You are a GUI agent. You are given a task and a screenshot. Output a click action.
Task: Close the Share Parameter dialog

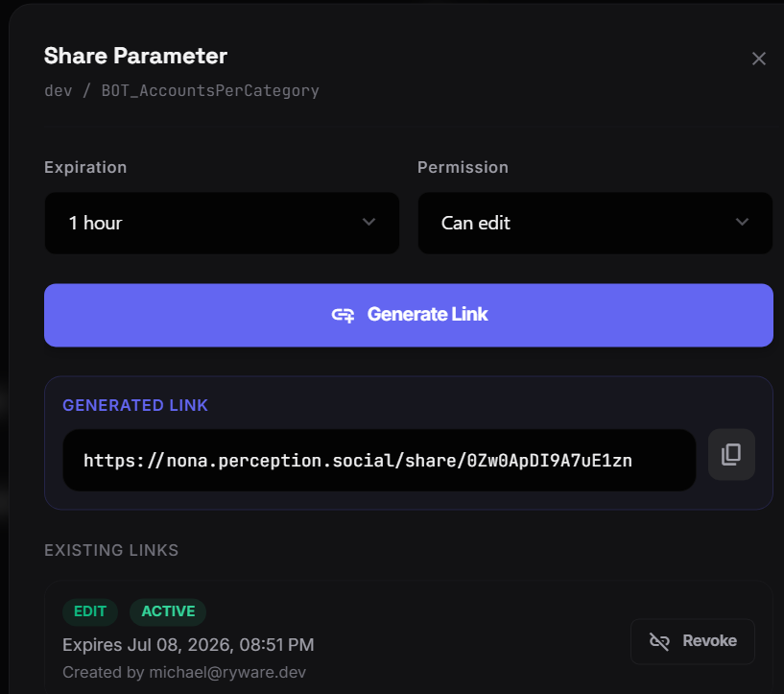pos(758,59)
